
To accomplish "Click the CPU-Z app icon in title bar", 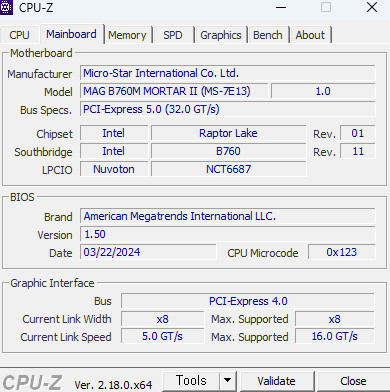I will pyautogui.click(x=6, y=7).
